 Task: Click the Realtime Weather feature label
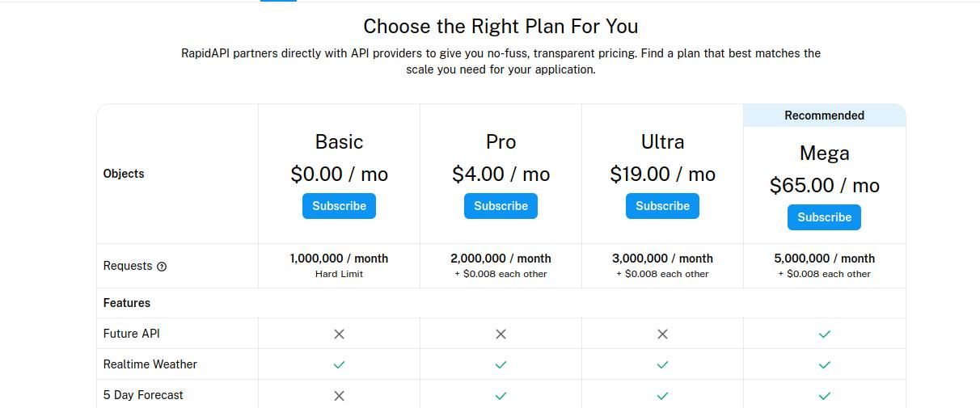150,364
